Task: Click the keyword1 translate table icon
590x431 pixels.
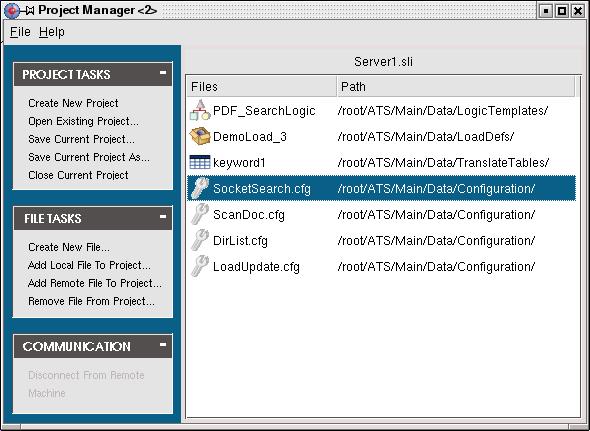Action: pos(200,162)
